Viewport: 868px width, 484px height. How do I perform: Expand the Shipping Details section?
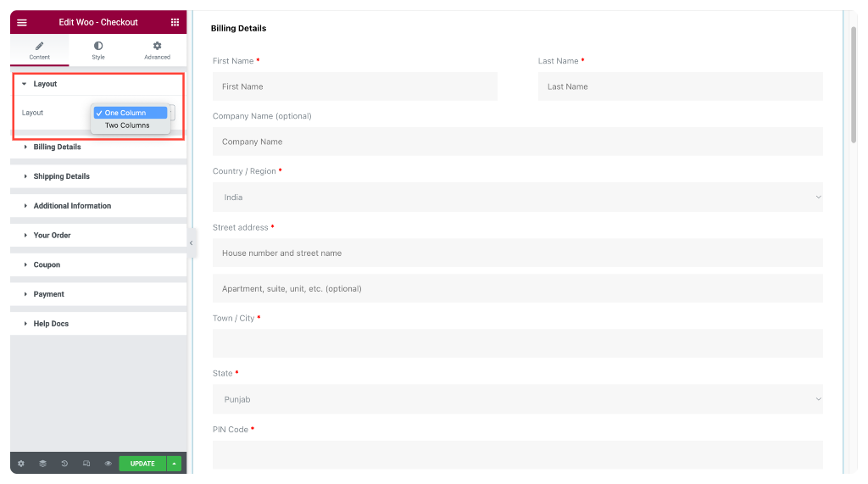point(98,176)
